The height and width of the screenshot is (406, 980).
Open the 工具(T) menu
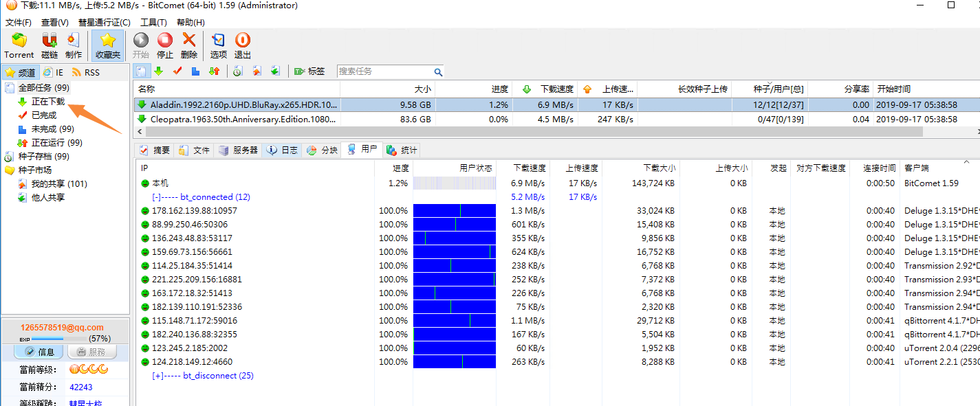coord(154,23)
